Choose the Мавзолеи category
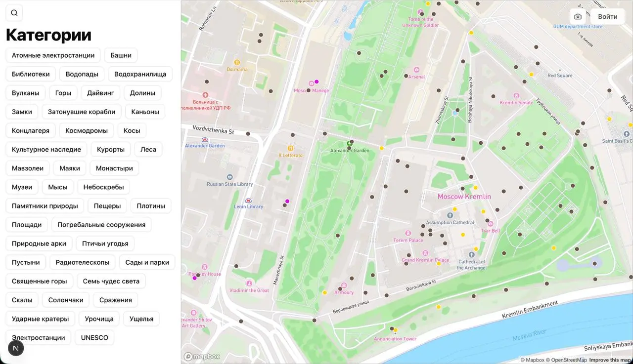This screenshot has height=364, width=633. (28, 168)
